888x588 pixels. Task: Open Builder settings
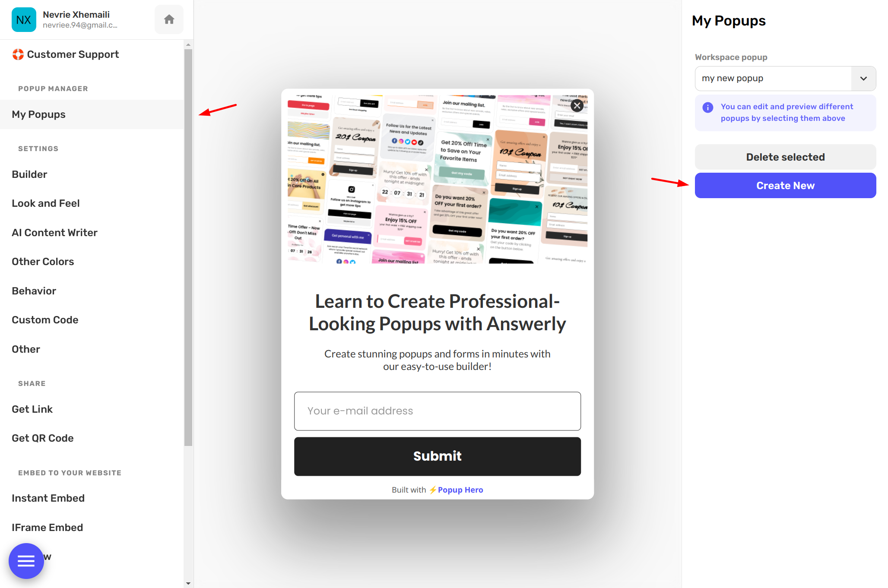point(29,174)
